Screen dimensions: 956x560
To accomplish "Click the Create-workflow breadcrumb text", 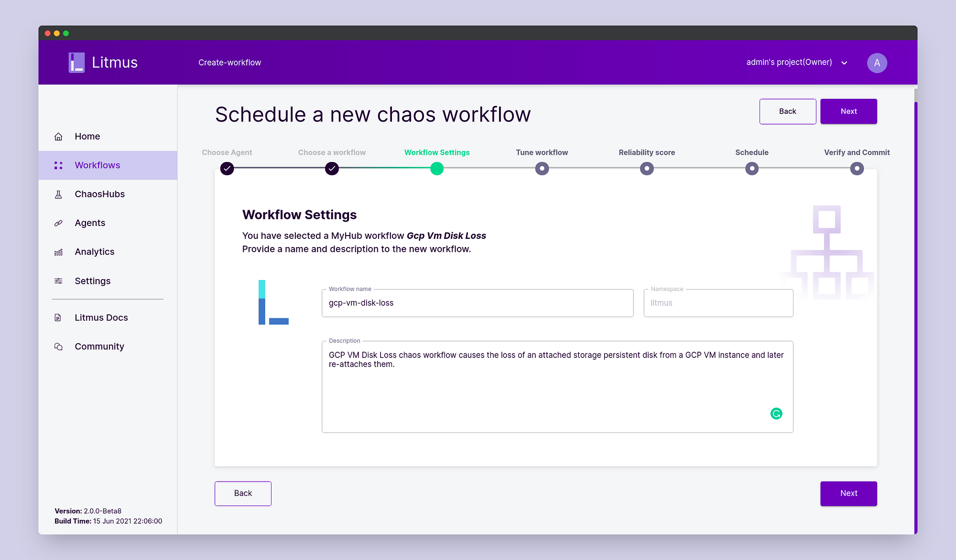I will 230,63.
